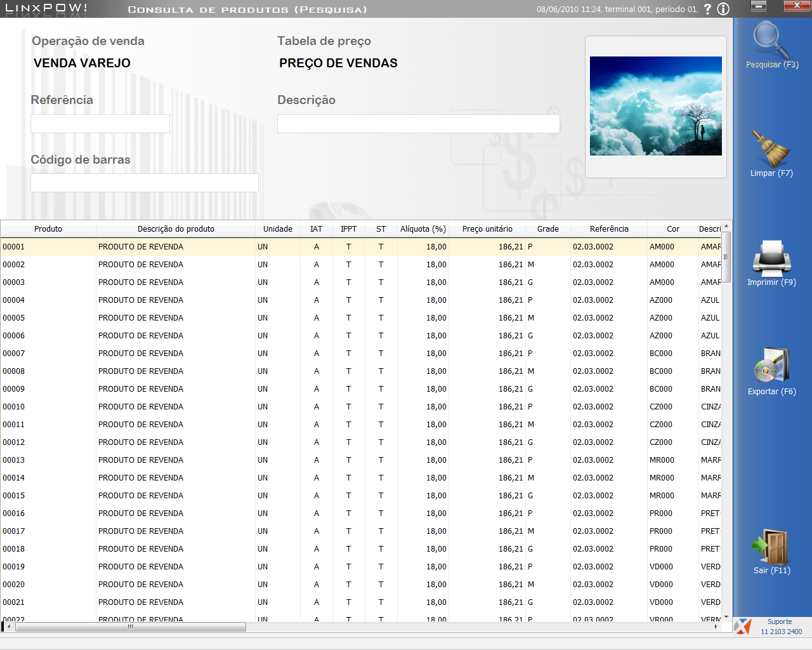Click color code MR000 in row 00014
The width and height of the screenshot is (812, 650).
(662, 478)
